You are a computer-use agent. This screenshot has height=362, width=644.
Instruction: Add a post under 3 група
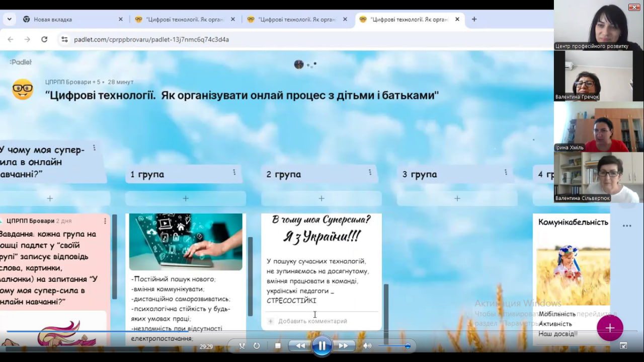click(457, 198)
